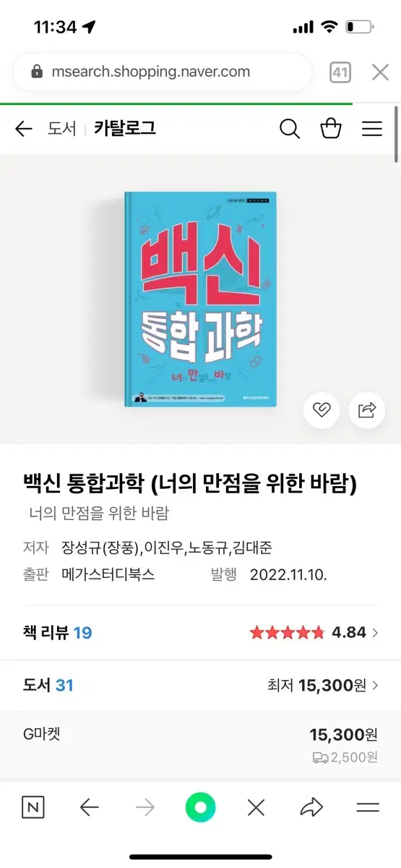
Task: Select the G마켓 seller listing
Action: (200, 745)
